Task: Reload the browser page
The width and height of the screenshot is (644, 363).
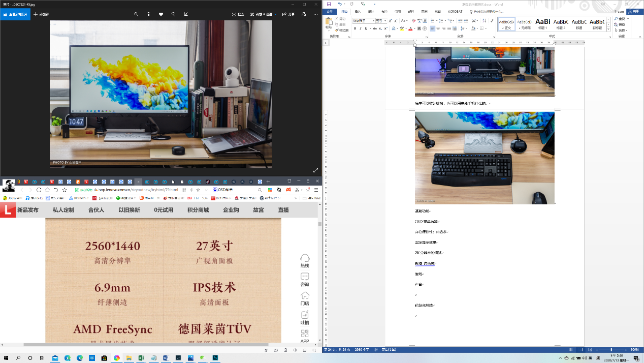Action: 39,190
